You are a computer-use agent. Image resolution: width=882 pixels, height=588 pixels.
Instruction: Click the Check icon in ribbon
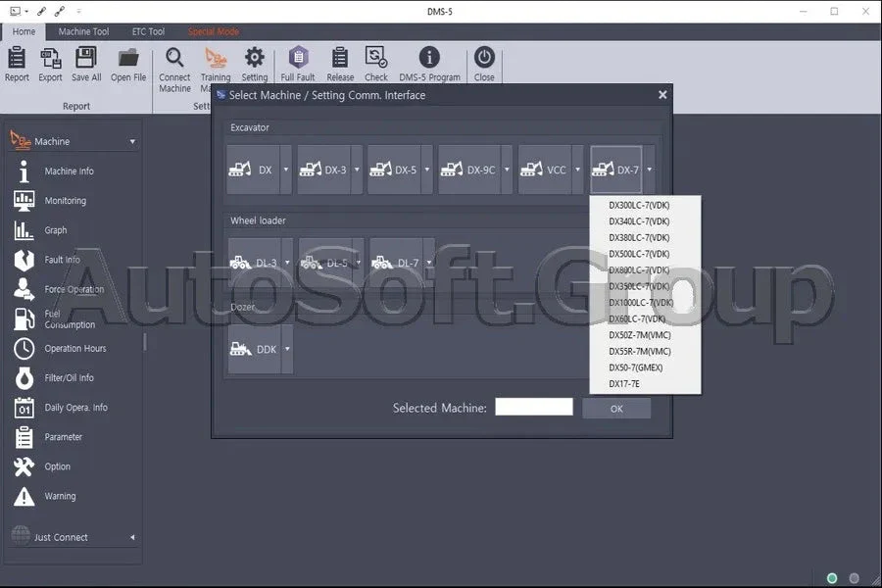(x=375, y=58)
